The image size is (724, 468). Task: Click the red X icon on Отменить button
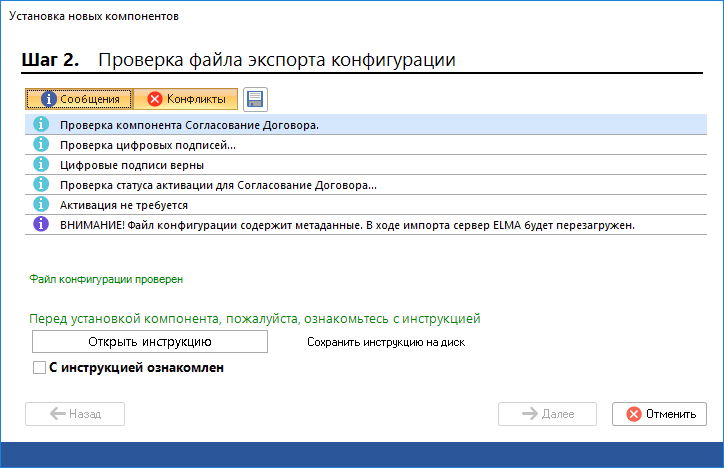[633, 414]
